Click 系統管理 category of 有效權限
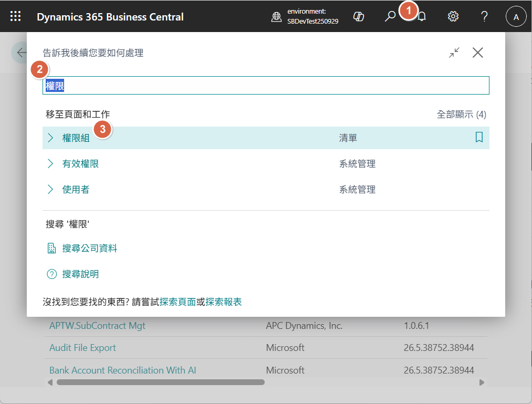 pos(357,163)
